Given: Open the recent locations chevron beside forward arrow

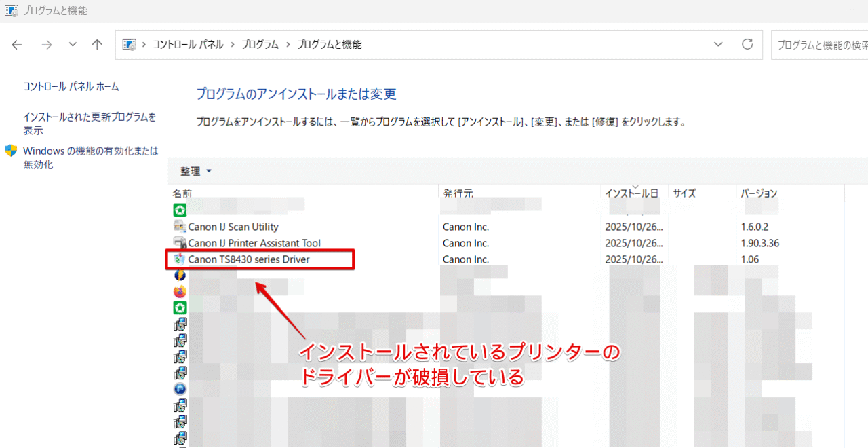Looking at the screenshot, I should pos(72,44).
